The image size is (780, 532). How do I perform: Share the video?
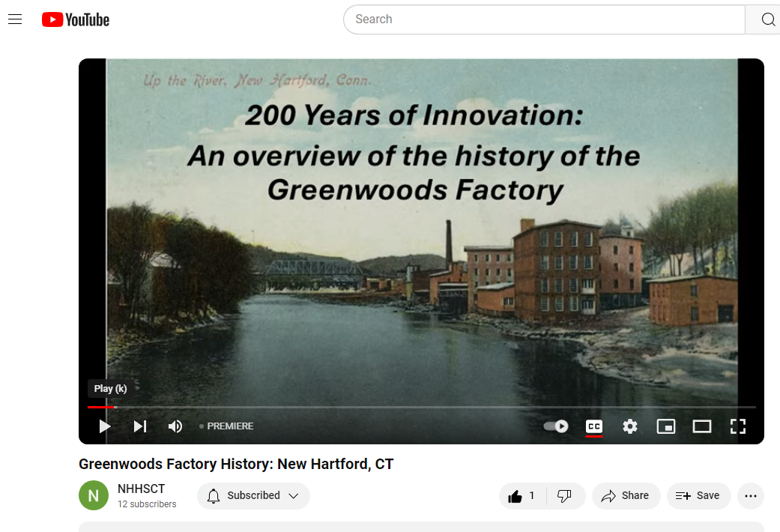coord(626,495)
